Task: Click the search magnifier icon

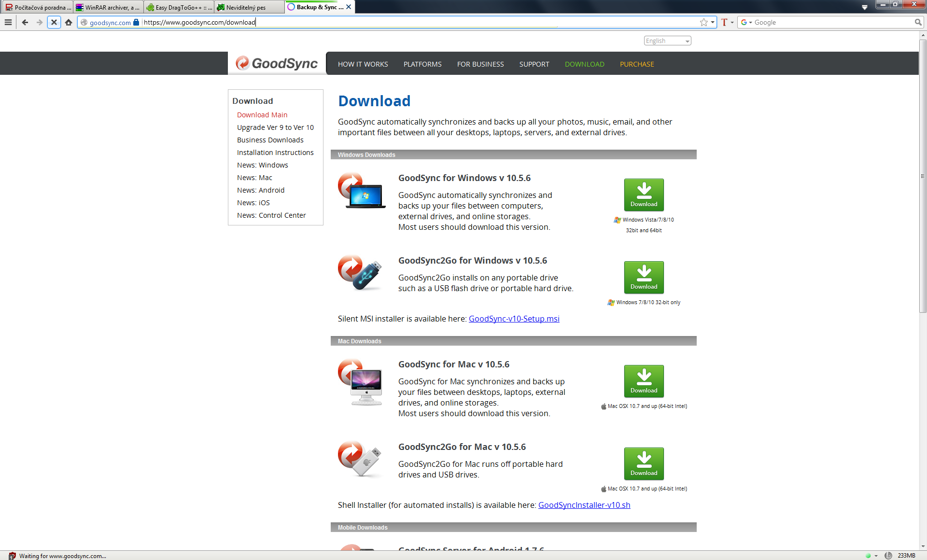Action: [918, 22]
